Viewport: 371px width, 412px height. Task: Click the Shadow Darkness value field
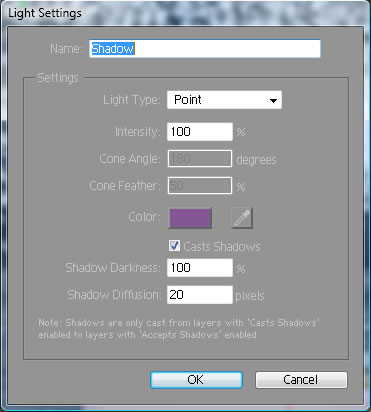click(x=200, y=268)
